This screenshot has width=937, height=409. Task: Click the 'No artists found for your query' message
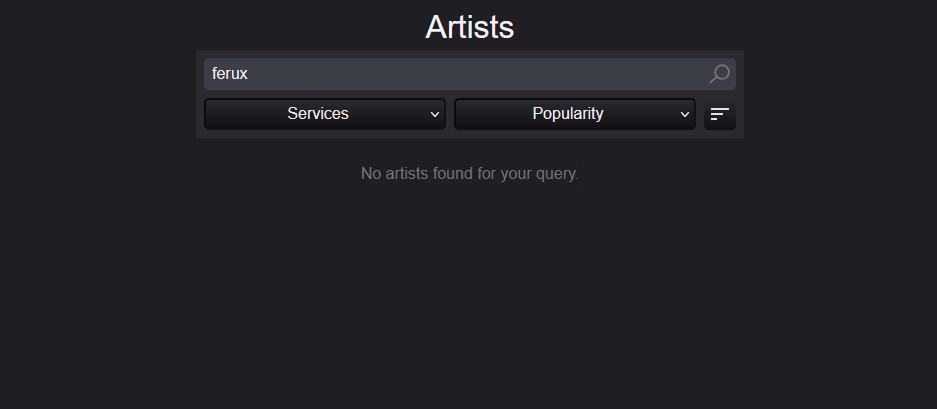pyautogui.click(x=469, y=174)
